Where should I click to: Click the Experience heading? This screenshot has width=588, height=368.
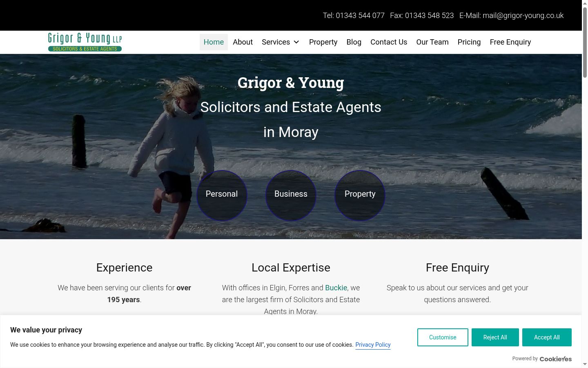(x=124, y=267)
